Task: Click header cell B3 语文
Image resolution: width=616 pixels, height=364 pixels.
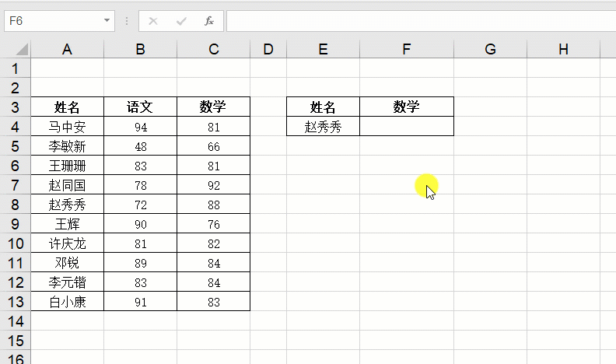Action: tap(140, 107)
